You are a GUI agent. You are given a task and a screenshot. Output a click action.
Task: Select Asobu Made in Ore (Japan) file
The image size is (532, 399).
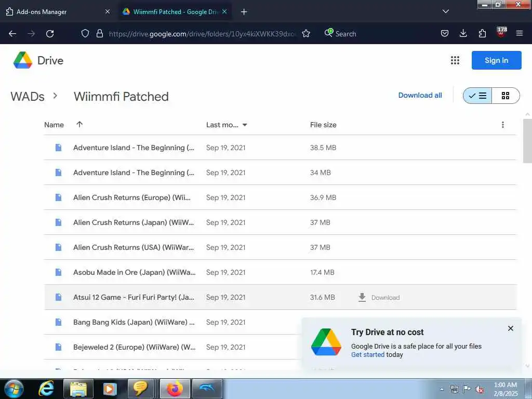tap(280, 272)
